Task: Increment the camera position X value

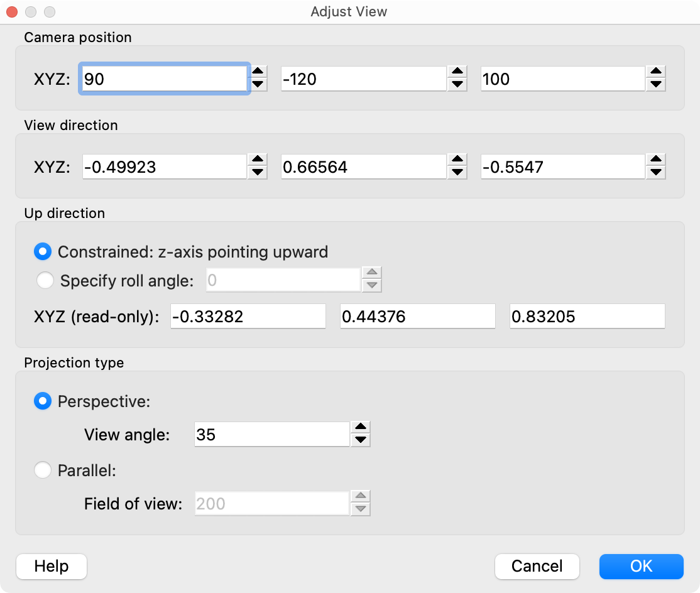Action: point(258,72)
